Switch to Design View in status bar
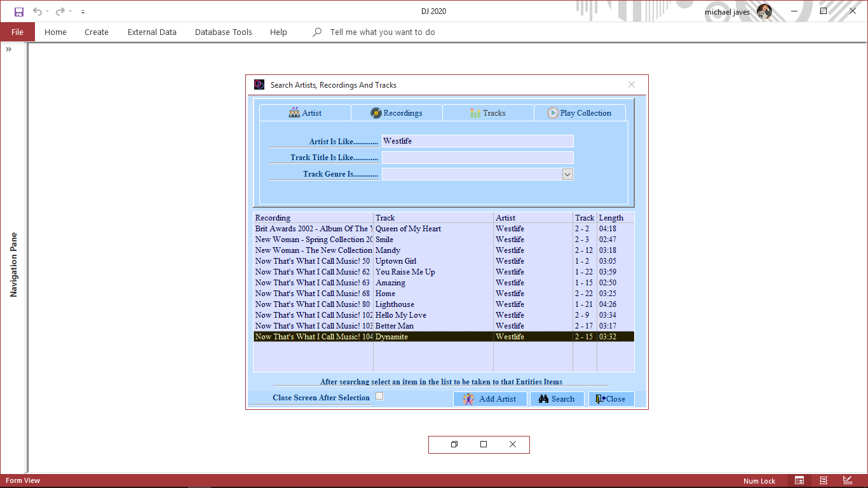This screenshot has width=868, height=488. coord(848,480)
